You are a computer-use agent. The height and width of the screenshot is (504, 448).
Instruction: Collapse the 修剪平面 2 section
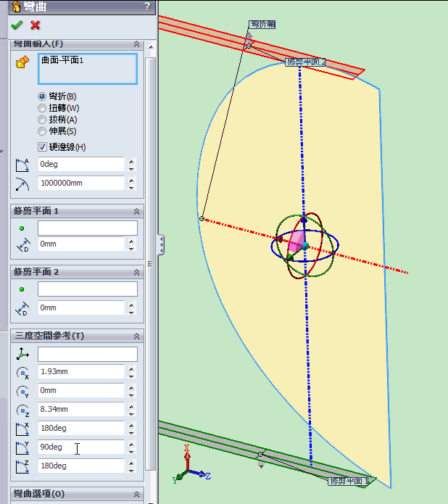(136, 273)
